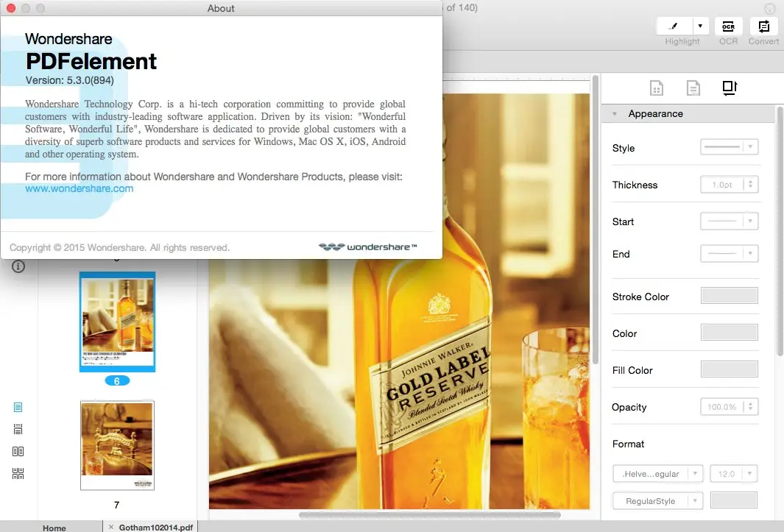Switch to the page-with-grid panel tab
The image size is (784, 532).
(x=657, y=88)
